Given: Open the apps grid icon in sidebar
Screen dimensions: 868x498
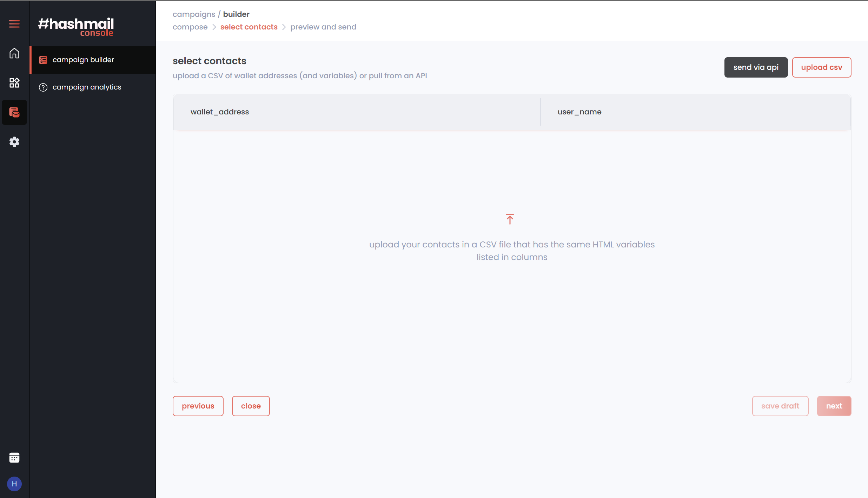Looking at the screenshot, I should click(14, 83).
